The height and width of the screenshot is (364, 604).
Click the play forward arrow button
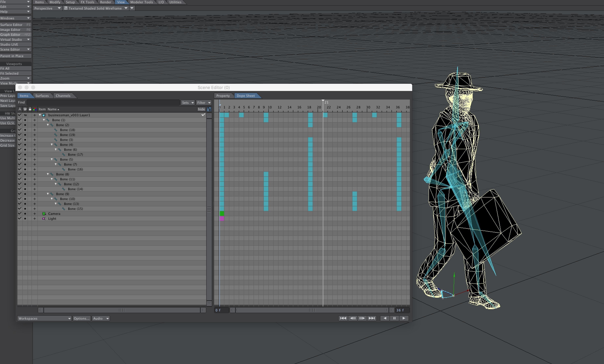point(404,318)
